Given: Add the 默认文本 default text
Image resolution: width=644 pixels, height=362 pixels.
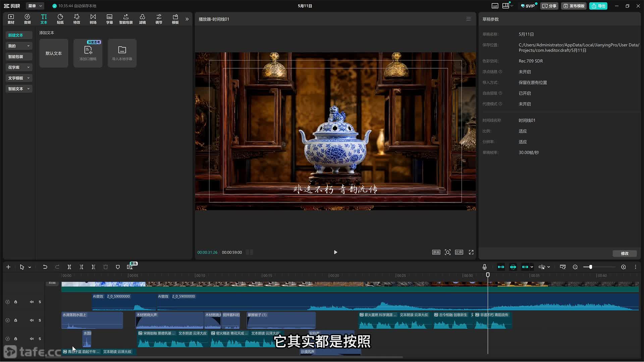Looking at the screenshot, I should point(54,53).
